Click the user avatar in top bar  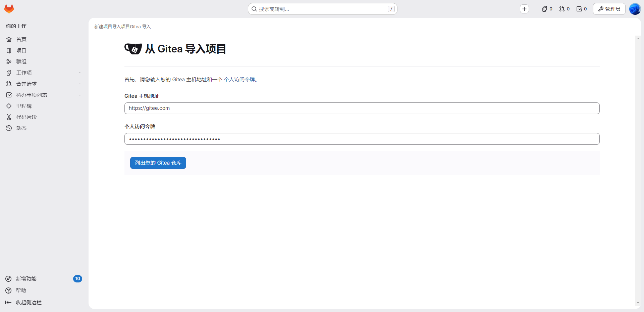pos(635,9)
